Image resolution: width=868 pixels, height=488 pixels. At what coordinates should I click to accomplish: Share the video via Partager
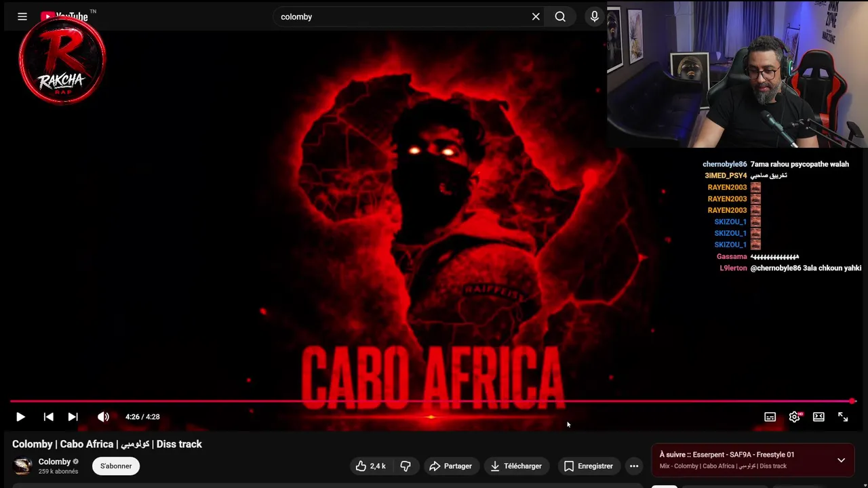pos(450,466)
